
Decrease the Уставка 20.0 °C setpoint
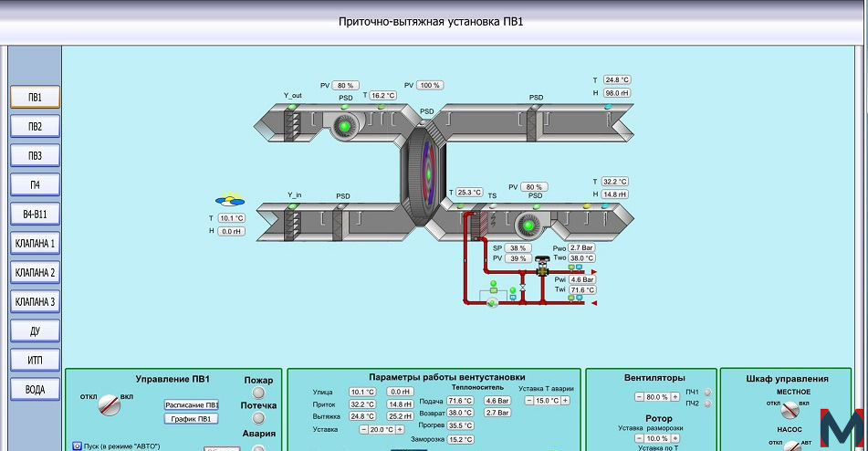[x=363, y=429]
